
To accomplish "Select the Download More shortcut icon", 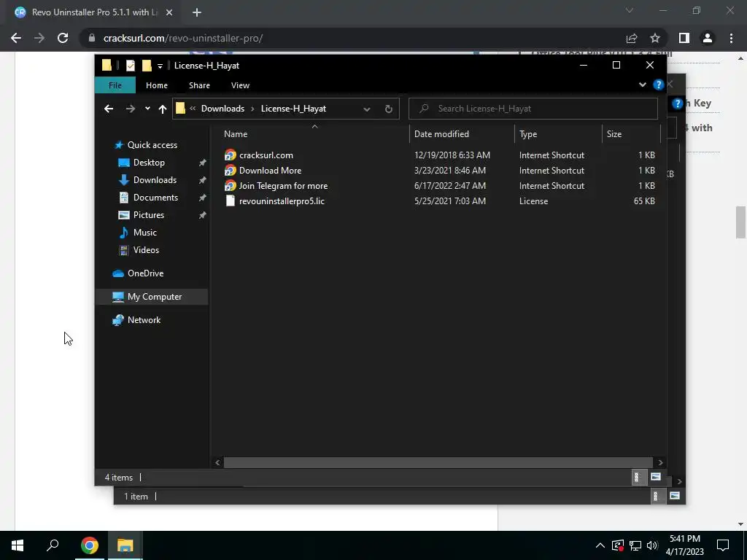I will tap(230, 171).
